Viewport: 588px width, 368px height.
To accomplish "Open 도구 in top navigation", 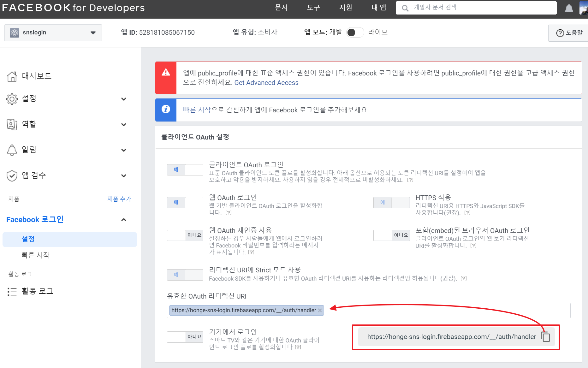I will coord(313,8).
